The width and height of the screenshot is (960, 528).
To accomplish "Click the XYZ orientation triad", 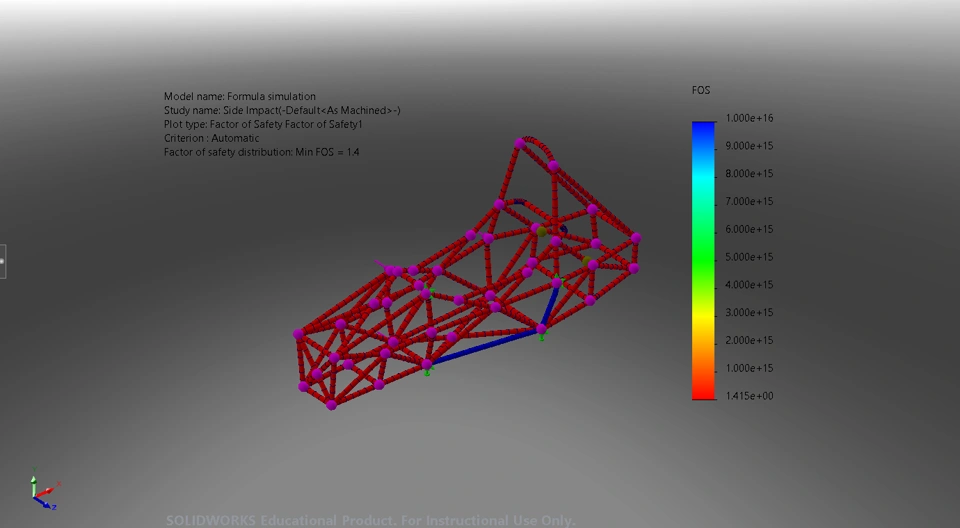I will pos(44,490).
